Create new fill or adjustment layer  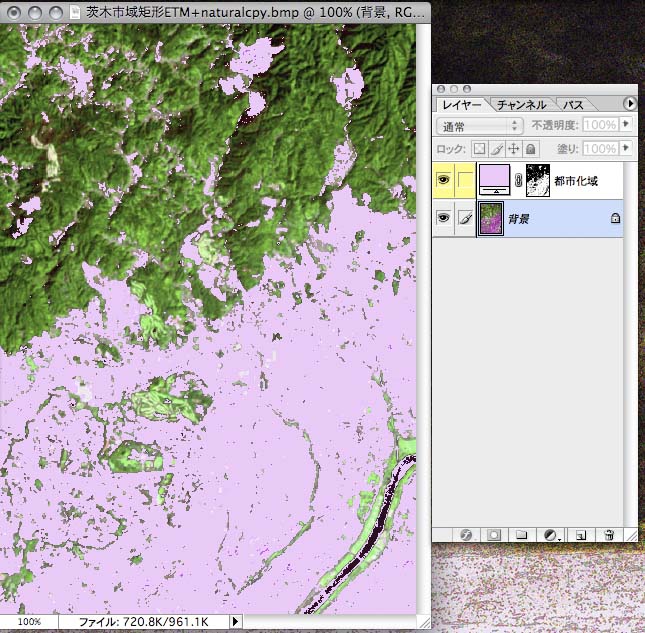[x=551, y=535]
